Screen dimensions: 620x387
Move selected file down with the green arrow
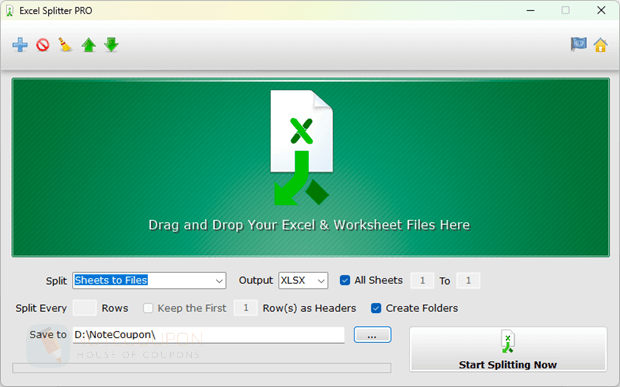coord(112,45)
